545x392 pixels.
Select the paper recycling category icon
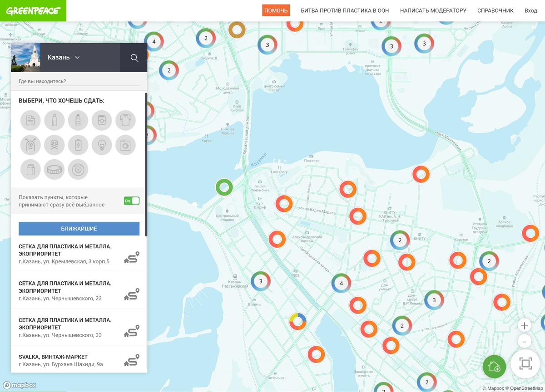30,121
